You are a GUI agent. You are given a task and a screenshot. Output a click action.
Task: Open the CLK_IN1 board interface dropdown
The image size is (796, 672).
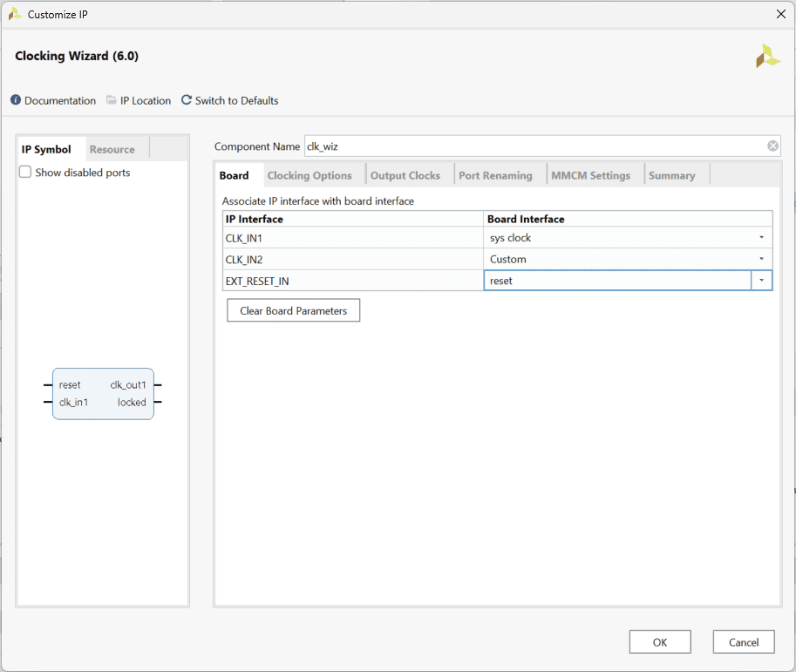[x=761, y=238]
